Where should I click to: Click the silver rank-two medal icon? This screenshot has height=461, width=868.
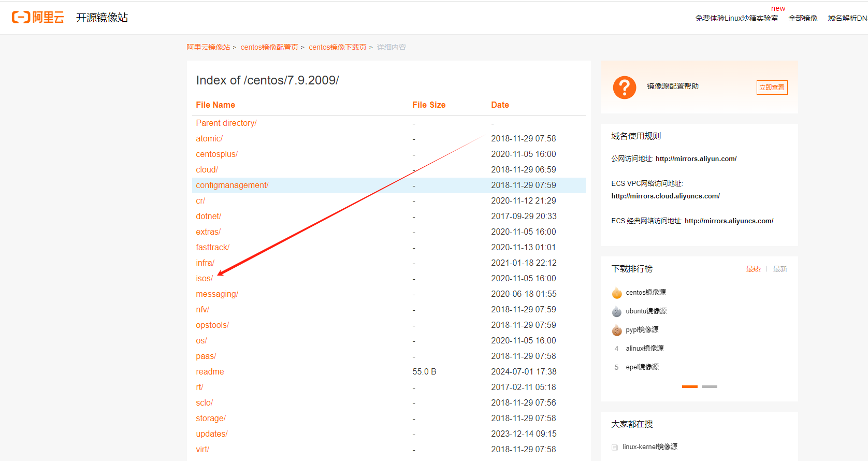coord(616,312)
